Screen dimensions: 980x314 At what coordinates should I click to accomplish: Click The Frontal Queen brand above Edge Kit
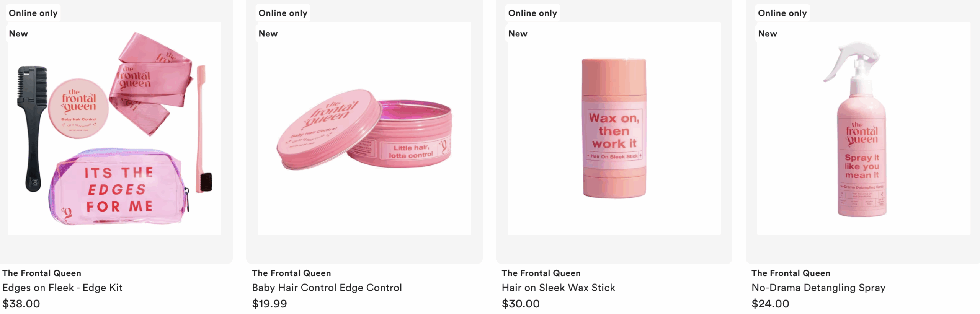coord(42,273)
